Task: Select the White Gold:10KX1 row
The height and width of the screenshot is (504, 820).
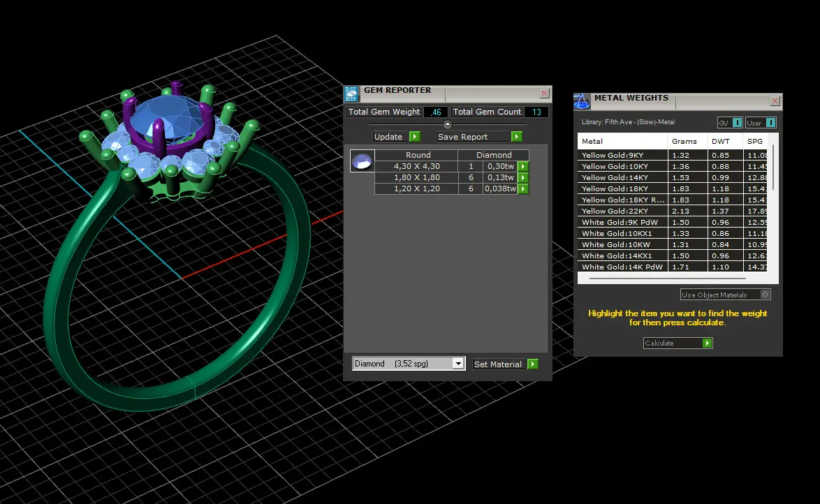Action: (x=673, y=234)
